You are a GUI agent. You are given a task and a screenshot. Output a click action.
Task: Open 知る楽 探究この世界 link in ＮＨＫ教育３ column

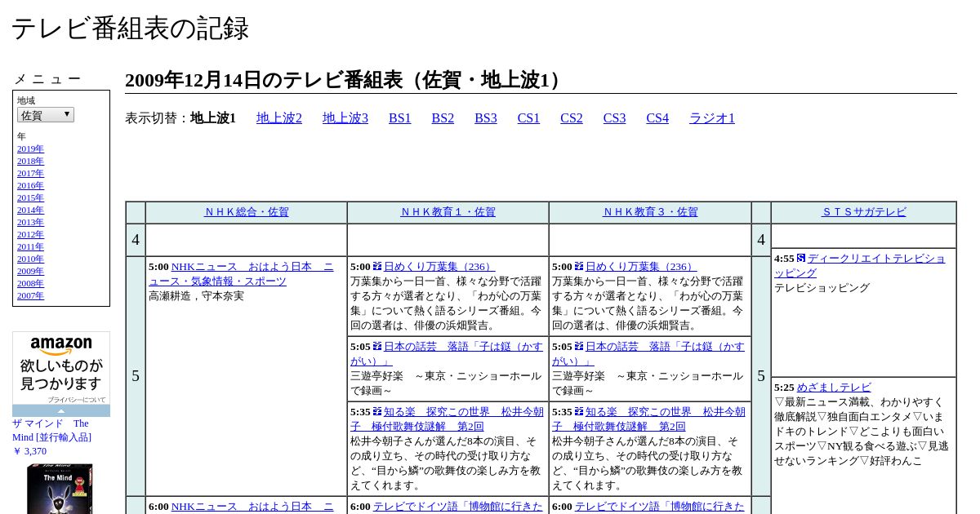pos(649,419)
